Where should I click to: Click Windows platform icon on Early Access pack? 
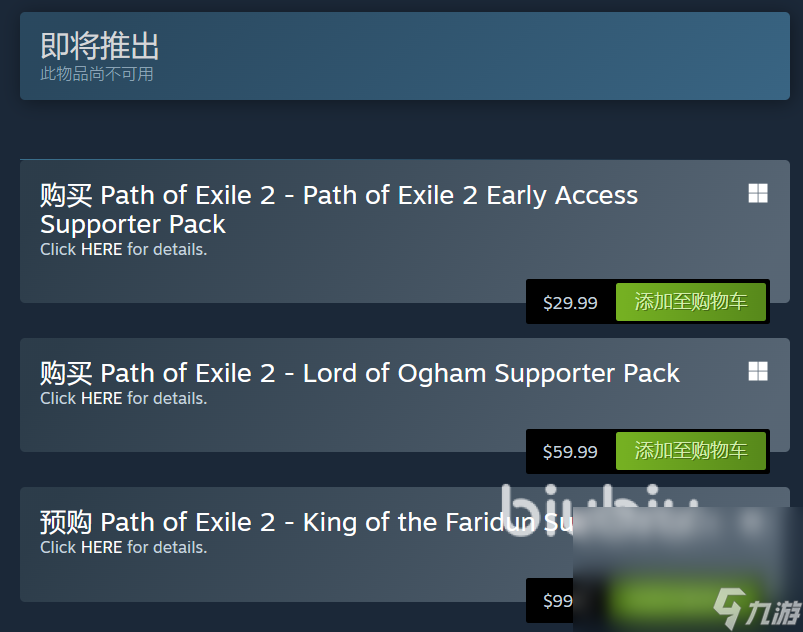click(x=758, y=194)
